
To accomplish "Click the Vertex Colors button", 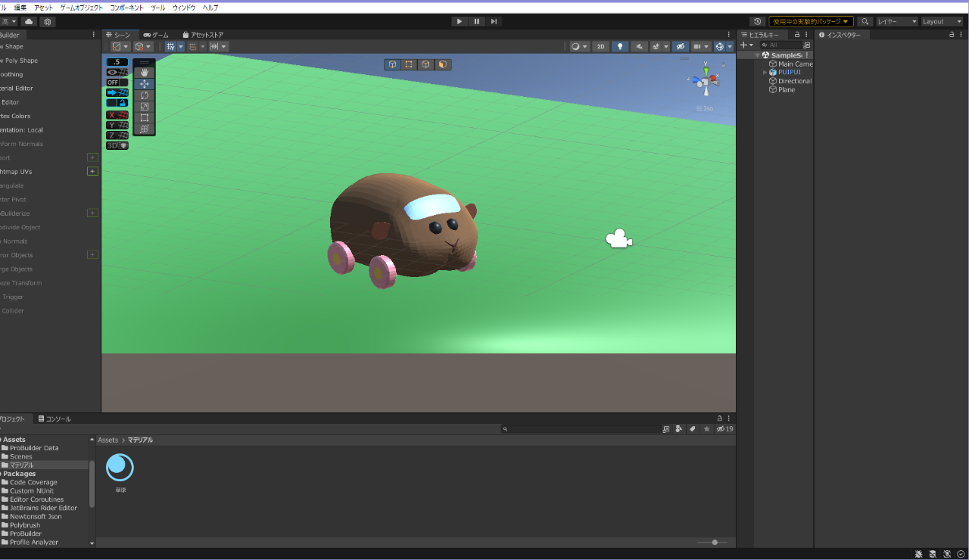I will (15, 117).
